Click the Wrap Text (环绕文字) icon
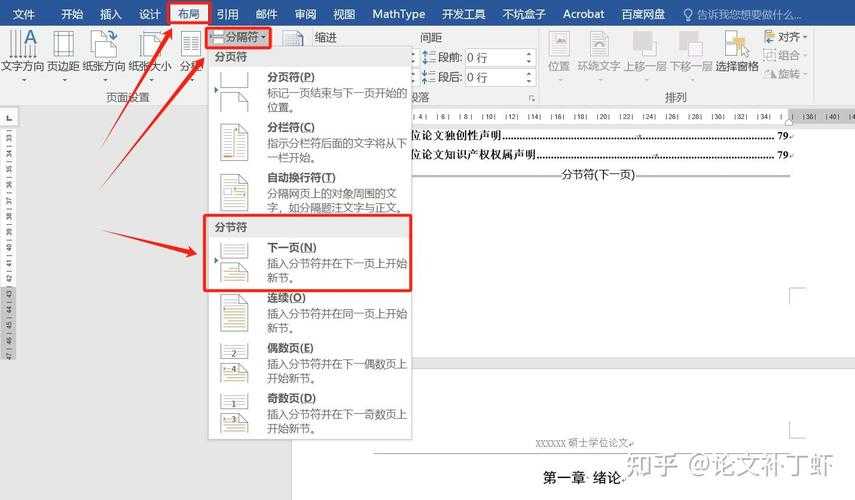Viewport: 855px width, 500px height. (599, 50)
